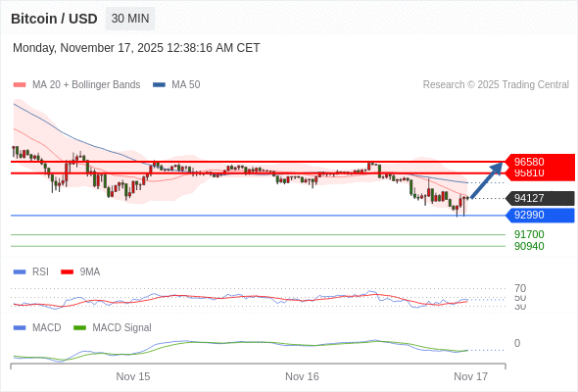Screen dimensions: 578x392
Task: Click the green 91700 support label
Action: coord(529,234)
